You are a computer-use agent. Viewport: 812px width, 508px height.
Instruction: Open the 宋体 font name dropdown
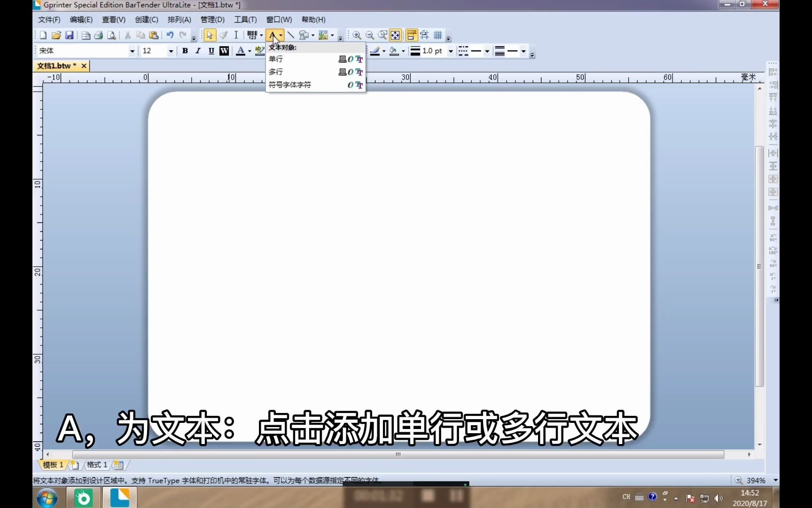(133, 51)
